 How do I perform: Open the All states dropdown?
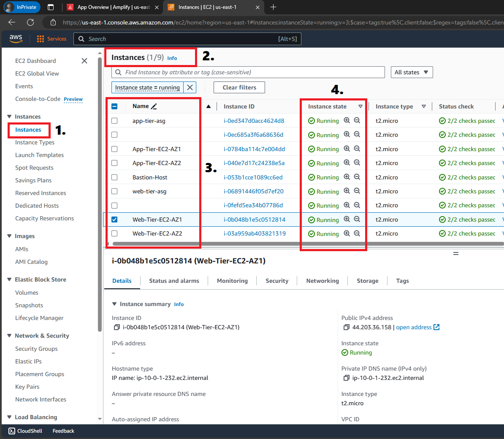[x=412, y=72]
